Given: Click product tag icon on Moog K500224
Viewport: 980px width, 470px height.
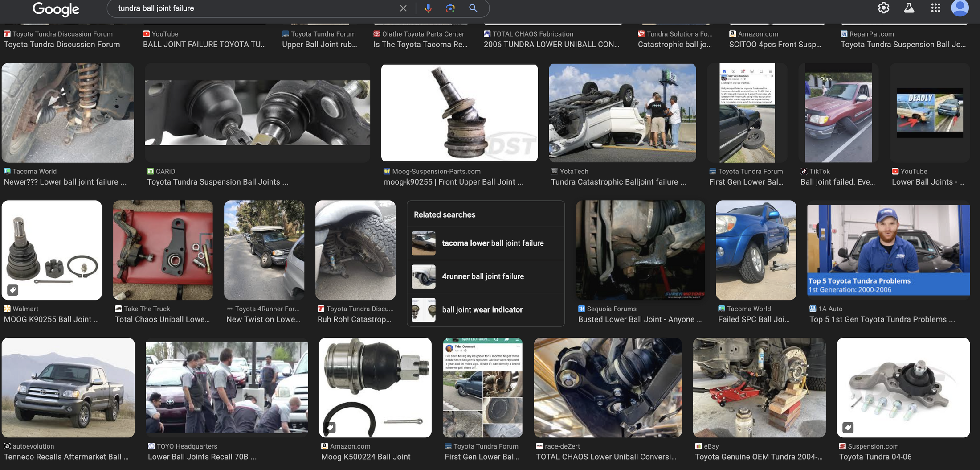Looking at the screenshot, I should pyautogui.click(x=330, y=428).
